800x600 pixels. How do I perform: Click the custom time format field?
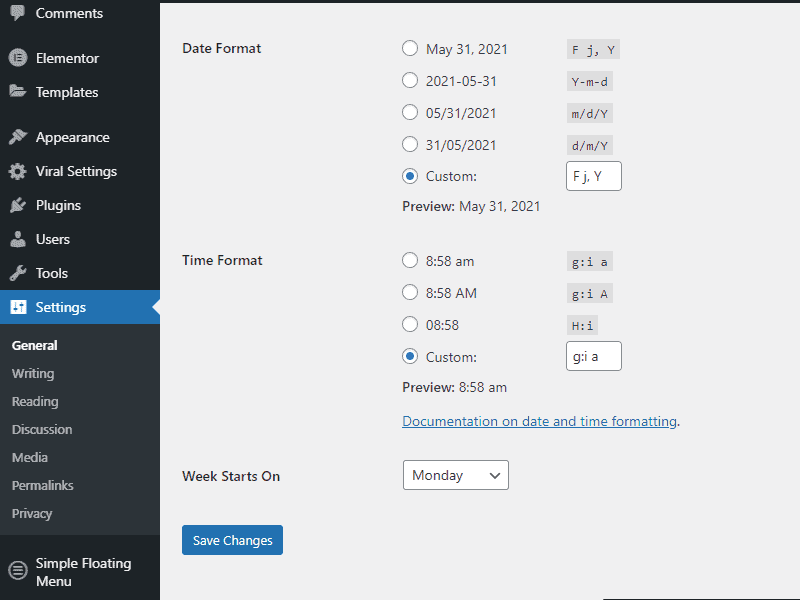(x=594, y=356)
